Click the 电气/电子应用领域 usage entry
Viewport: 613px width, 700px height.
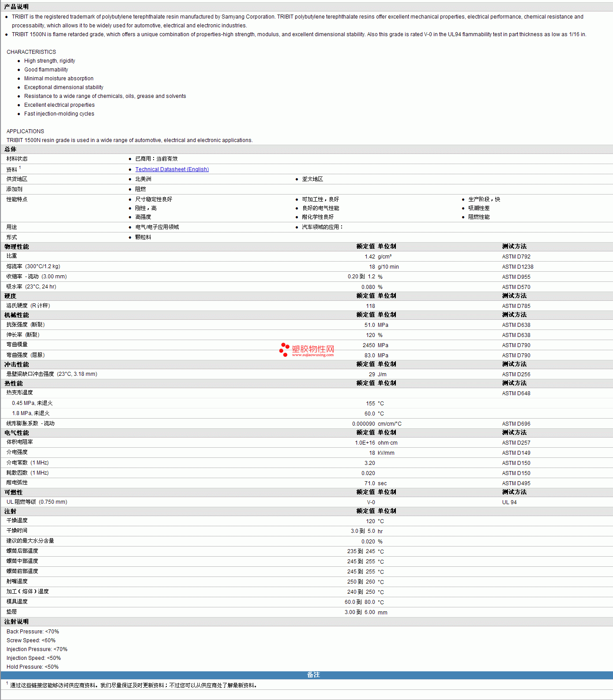click(x=157, y=227)
